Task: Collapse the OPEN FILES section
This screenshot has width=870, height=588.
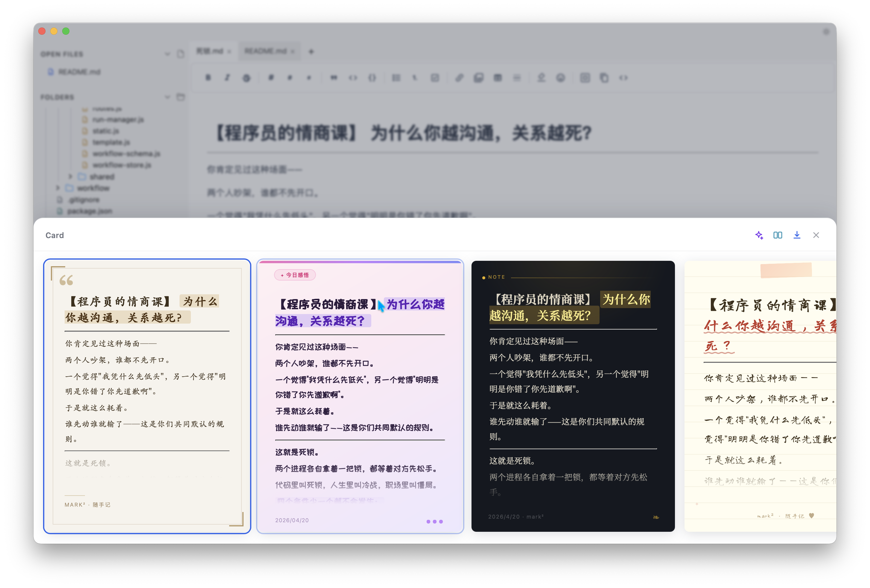Action: [167, 54]
